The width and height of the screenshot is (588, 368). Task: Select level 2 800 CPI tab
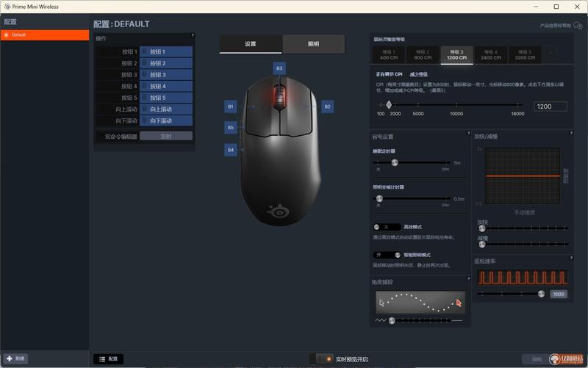[x=423, y=54]
